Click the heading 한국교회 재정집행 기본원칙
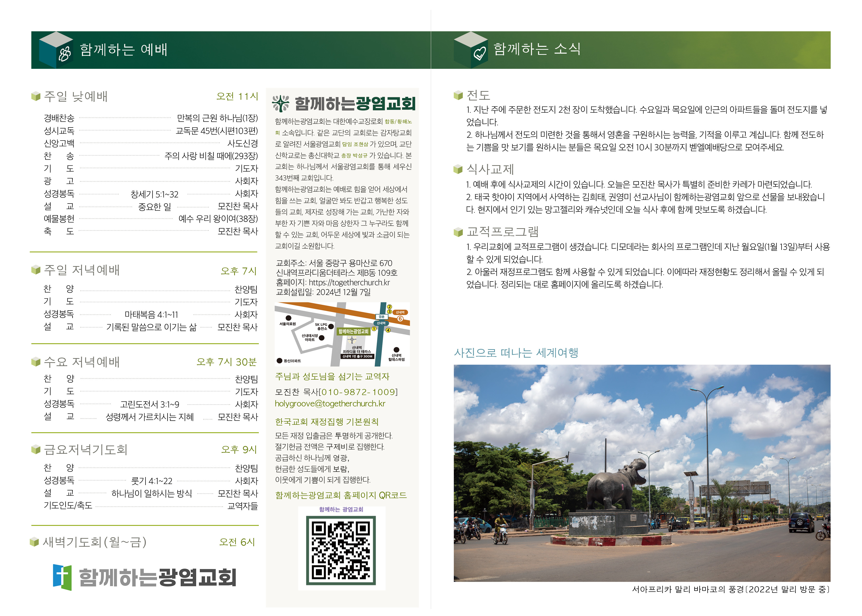 tap(326, 421)
